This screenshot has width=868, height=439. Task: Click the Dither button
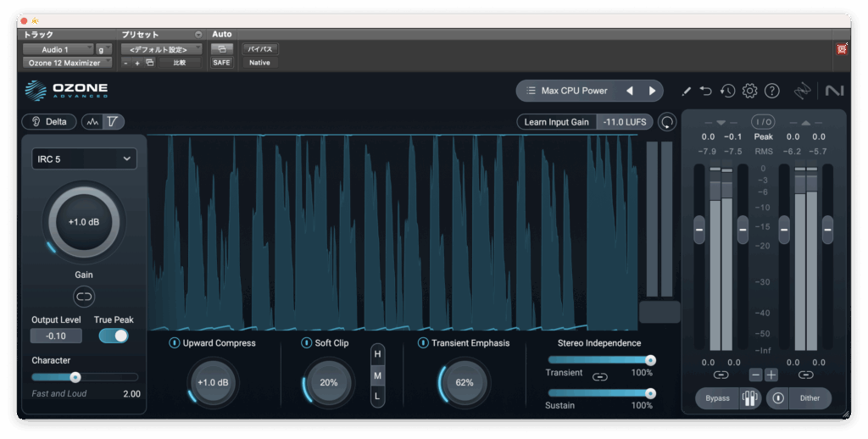[x=810, y=398]
